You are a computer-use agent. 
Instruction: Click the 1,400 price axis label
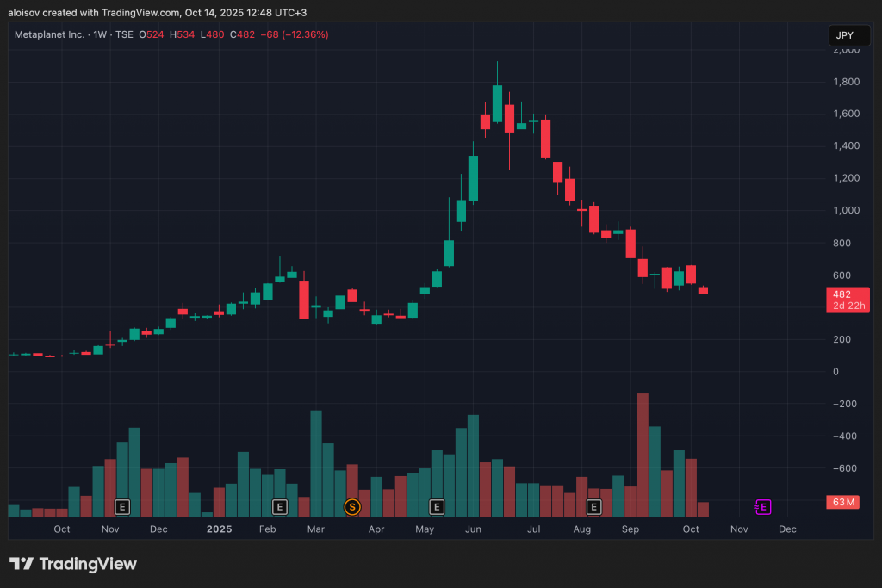click(847, 146)
